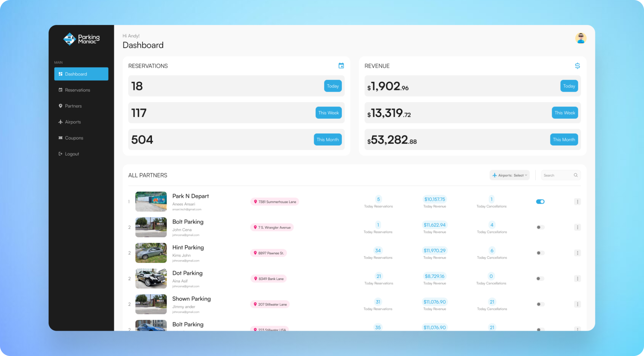This screenshot has height=356, width=644.
Task: Open Hint Parking car thumbnail
Action: click(x=151, y=253)
